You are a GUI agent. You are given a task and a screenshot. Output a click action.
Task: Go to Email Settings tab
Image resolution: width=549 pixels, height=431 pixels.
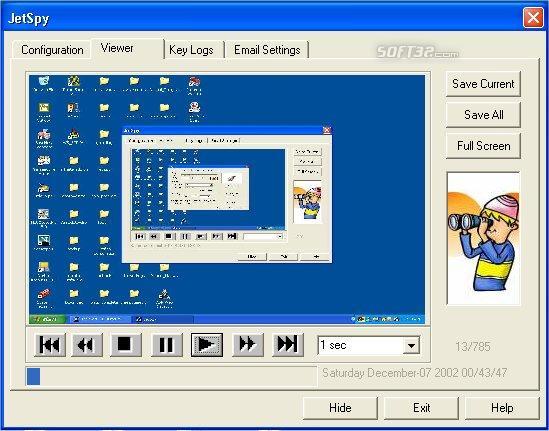267,50
